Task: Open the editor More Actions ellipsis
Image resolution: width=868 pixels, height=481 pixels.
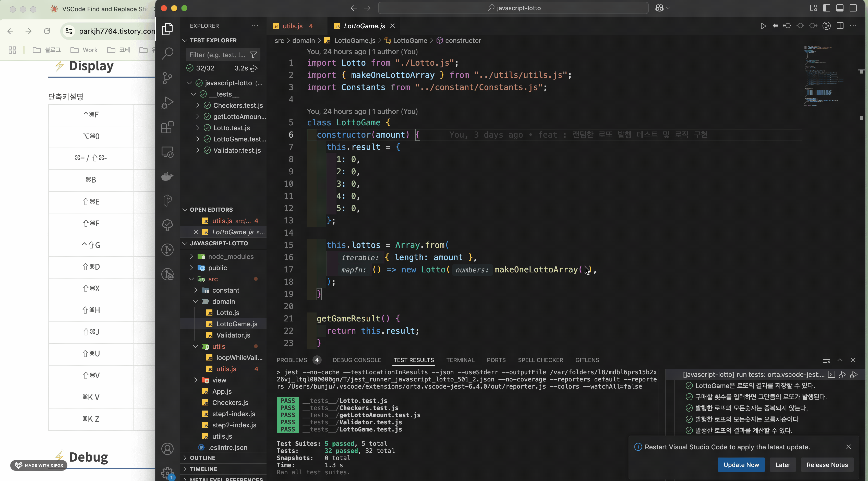Action: [x=853, y=26]
